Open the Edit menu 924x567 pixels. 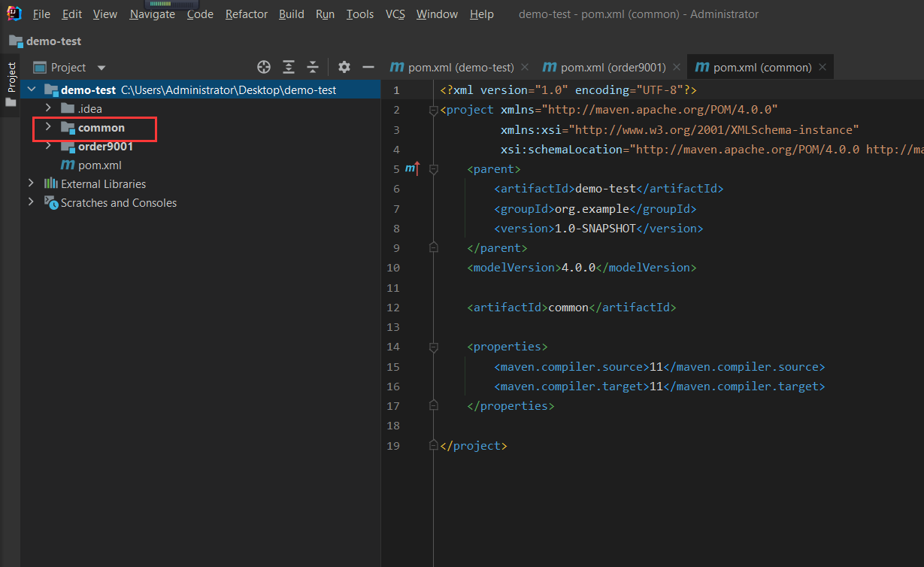point(72,14)
